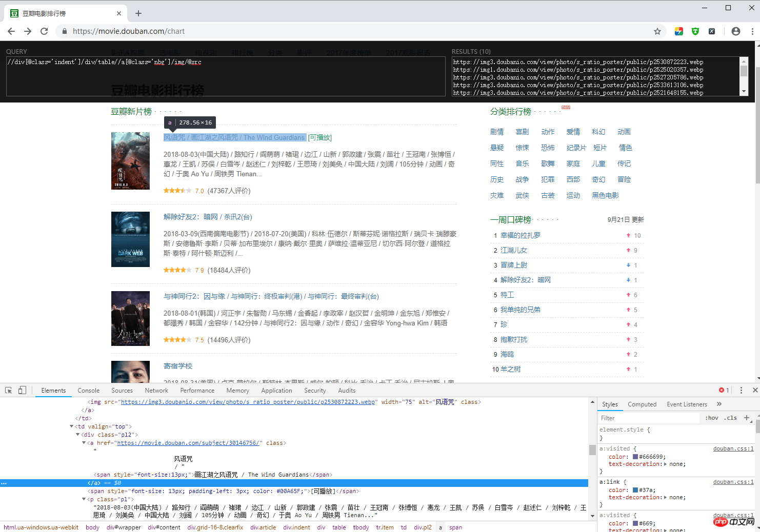Viewport: 760px width, 532px height.
Task: Collapse the td valign="top" node
Action: coord(72,426)
